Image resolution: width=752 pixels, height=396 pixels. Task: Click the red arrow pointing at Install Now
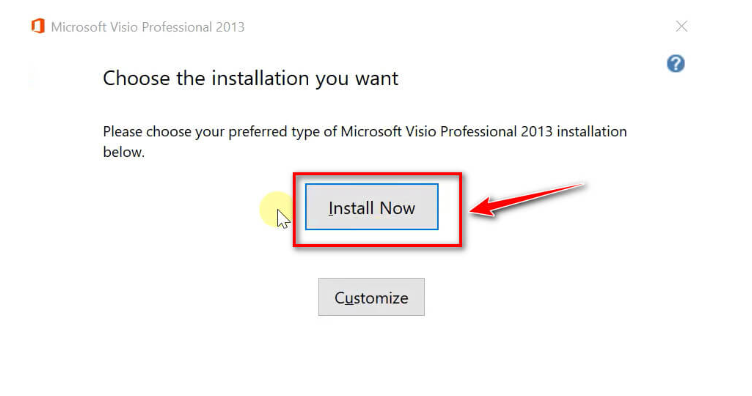pos(528,199)
